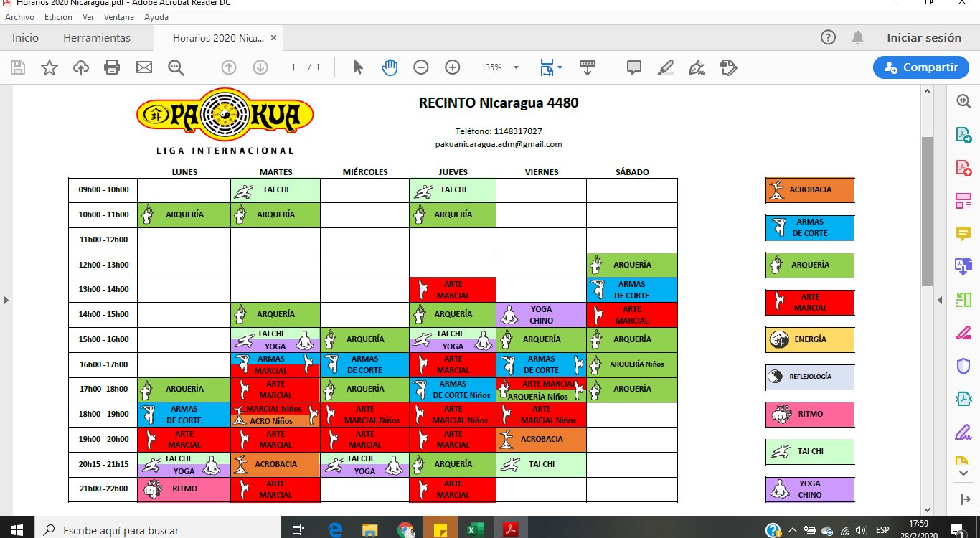Open the Ver menu
980x538 pixels.
(88, 17)
